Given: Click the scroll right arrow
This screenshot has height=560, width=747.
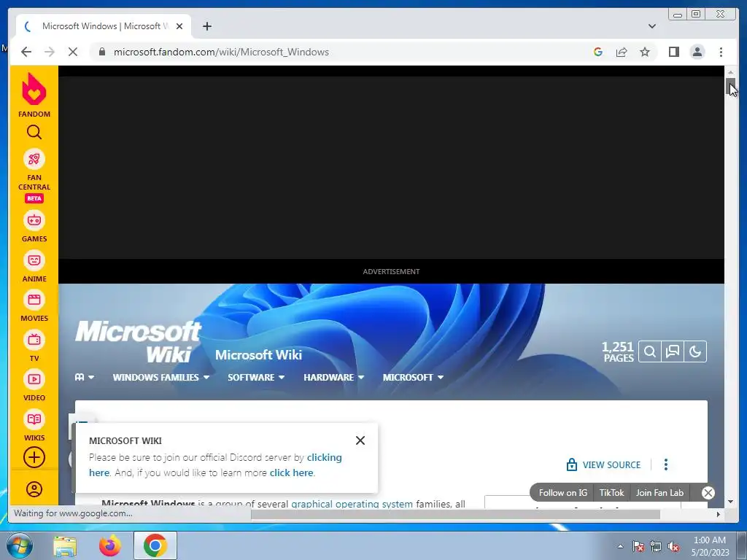Looking at the screenshot, I should [719, 514].
